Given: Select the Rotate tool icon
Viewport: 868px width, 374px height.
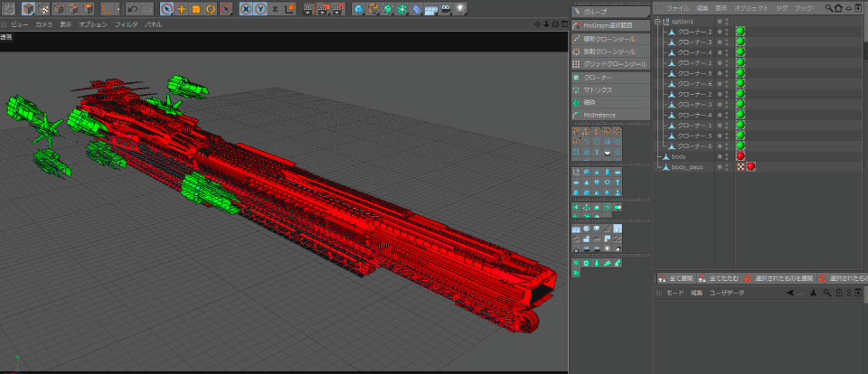Looking at the screenshot, I should [210, 9].
